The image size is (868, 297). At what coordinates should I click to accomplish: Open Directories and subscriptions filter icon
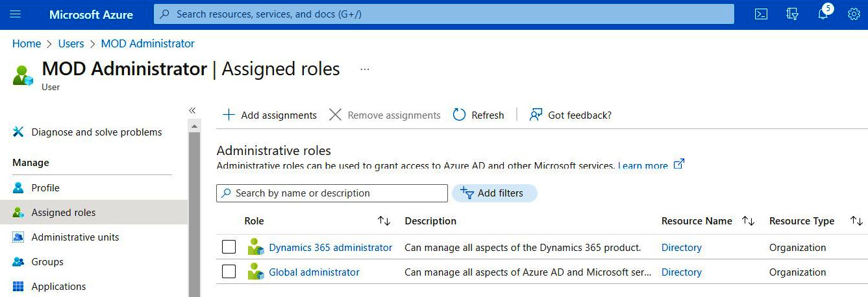tap(792, 14)
